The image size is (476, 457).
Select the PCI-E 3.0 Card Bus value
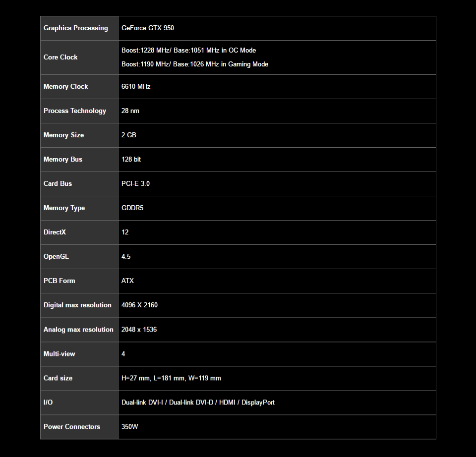[x=134, y=183]
